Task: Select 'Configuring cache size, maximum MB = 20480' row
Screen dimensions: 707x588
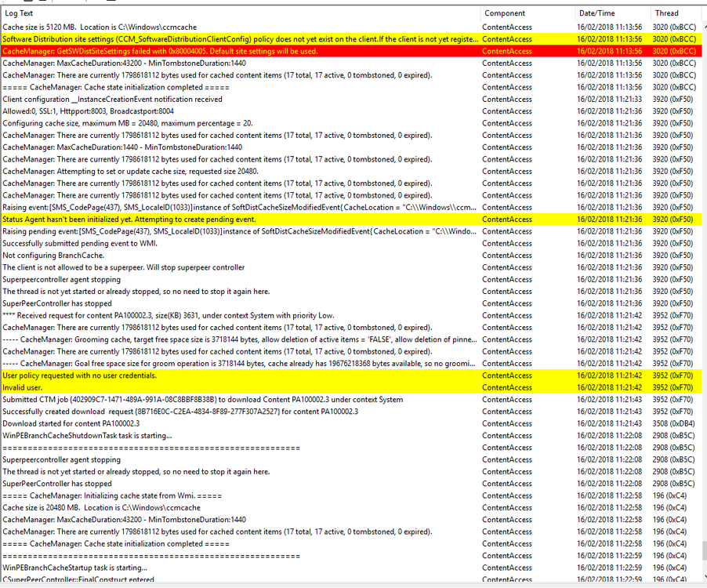Action: coord(351,123)
